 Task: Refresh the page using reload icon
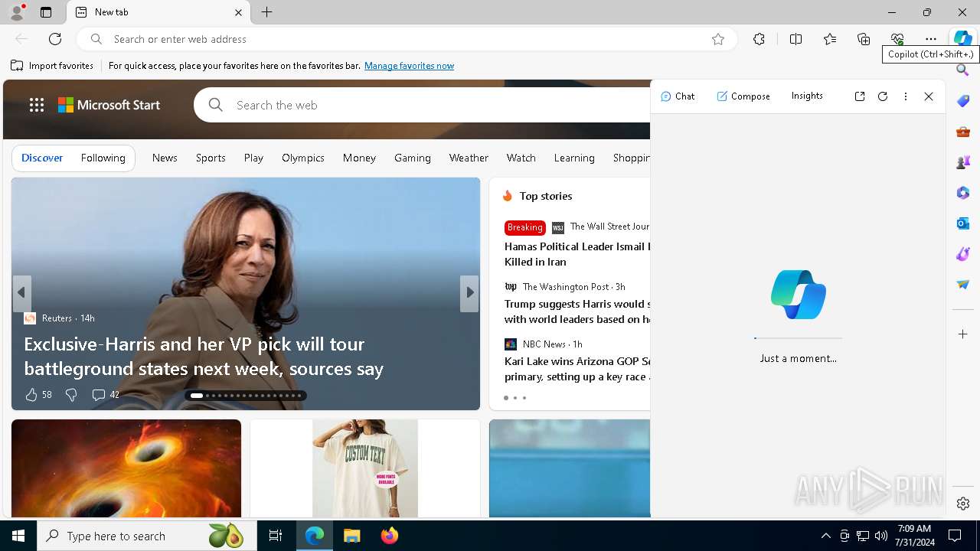tap(55, 39)
